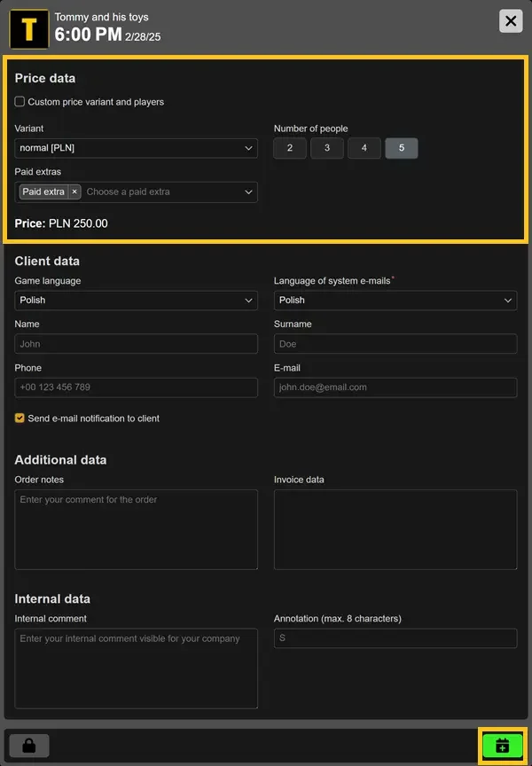This screenshot has height=766, width=532.
Task: Set number of people to 4
Action: pos(364,148)
